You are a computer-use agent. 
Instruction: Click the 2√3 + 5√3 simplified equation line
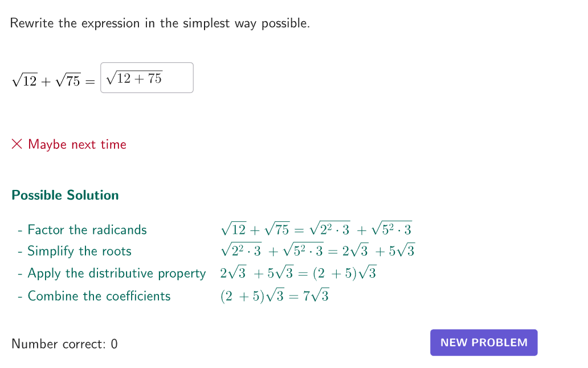coord(317,250)
